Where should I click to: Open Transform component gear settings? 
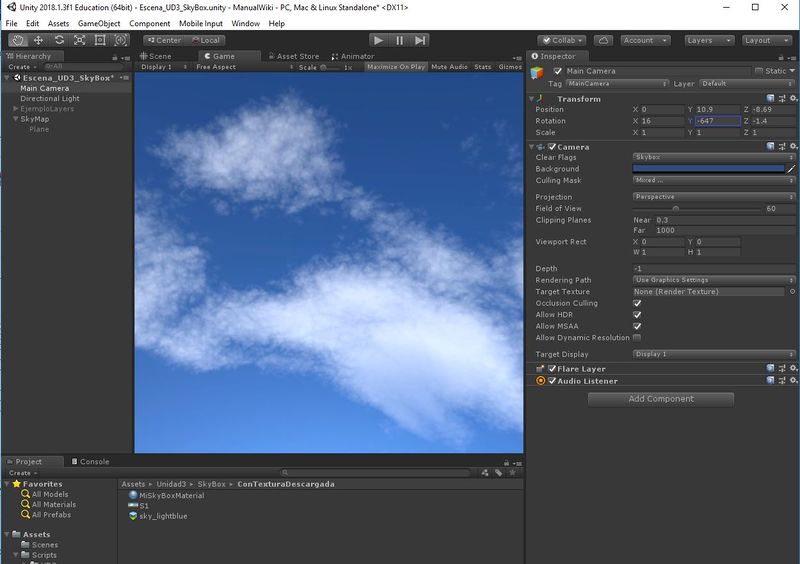click(x=793, y=98)
